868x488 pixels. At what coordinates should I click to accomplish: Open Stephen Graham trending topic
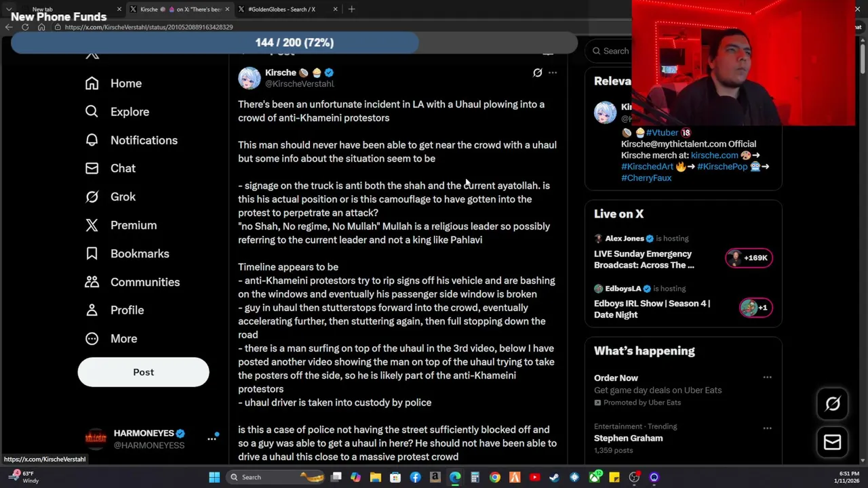pyautogui.click(x=628, y=438)
